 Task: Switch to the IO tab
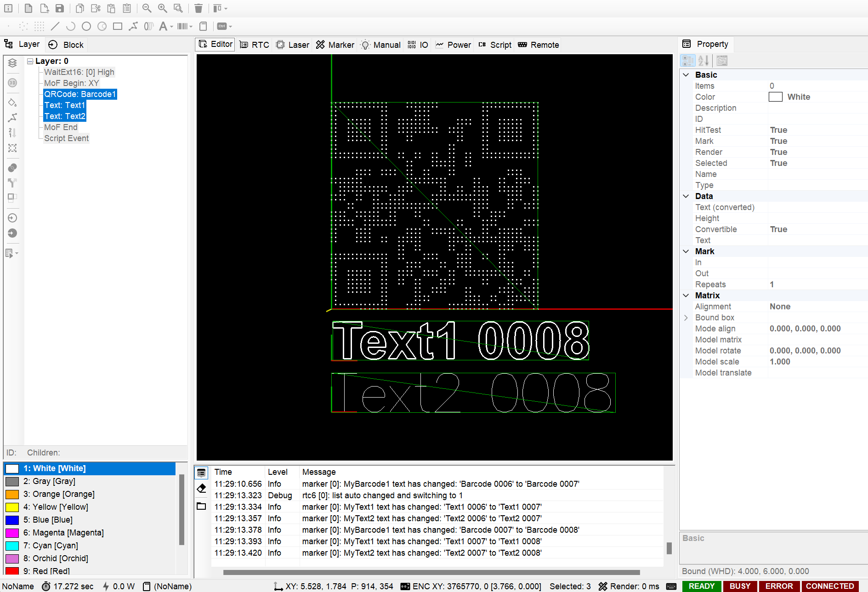(418, 45)
